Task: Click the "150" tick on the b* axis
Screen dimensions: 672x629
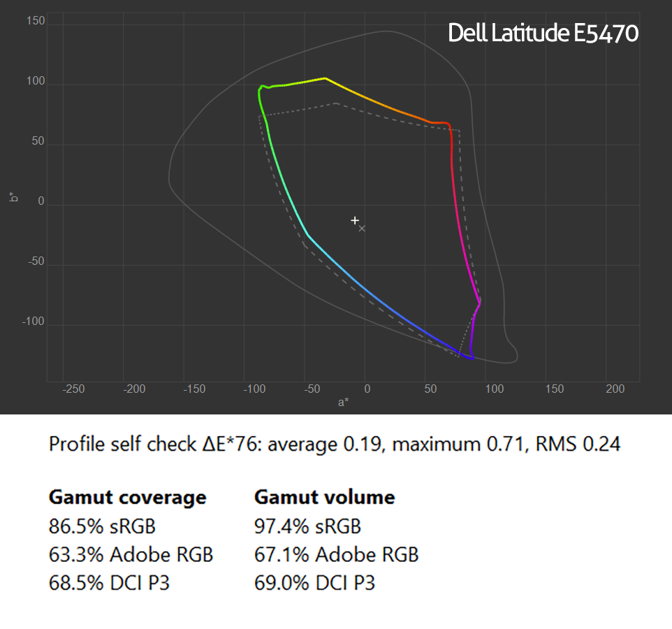Action: click(x=36, y=20)
